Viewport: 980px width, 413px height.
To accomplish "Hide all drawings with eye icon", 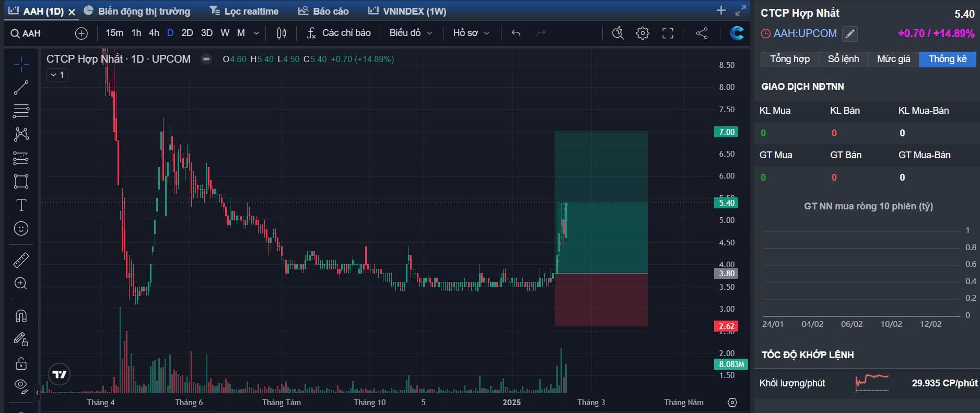I will point(21,386).
